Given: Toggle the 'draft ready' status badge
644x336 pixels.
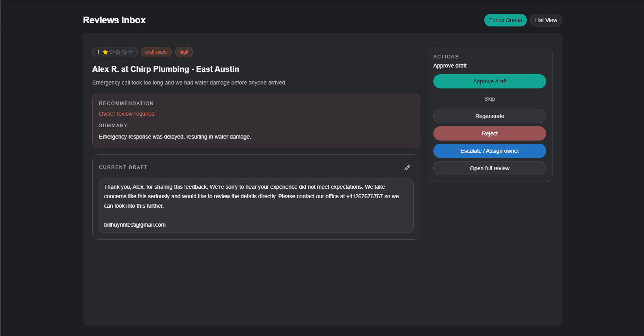Looking at the screenshot, I should pos(156,52).
